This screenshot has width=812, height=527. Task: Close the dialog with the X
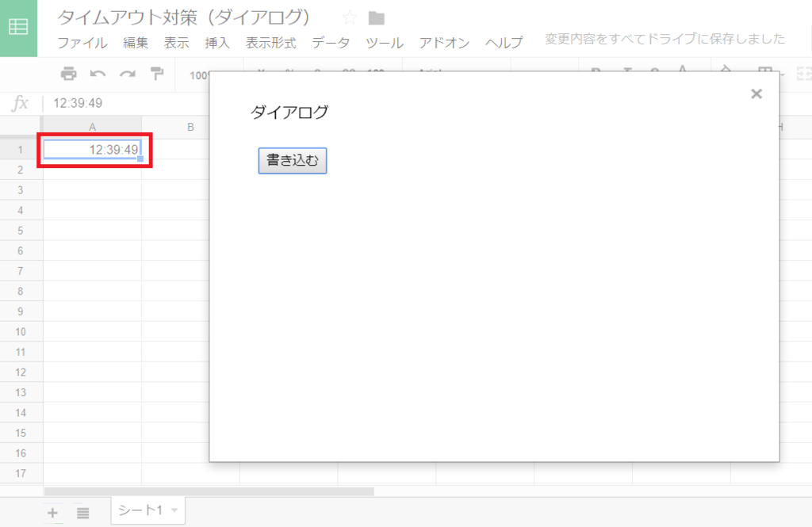click(756, 94)
